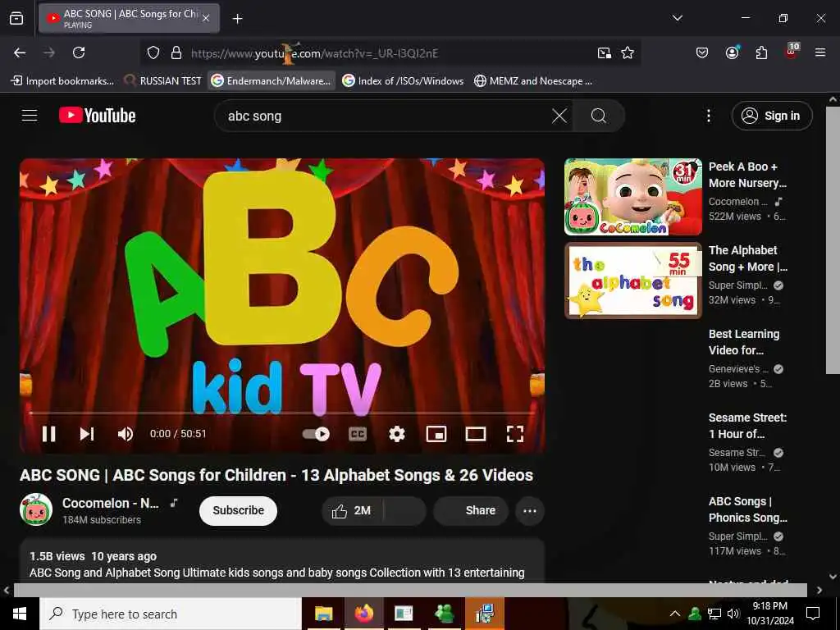Open uBlock extension icon with badge 10
This screenshot has width=840, height=630.
pyautogui.click(x=792, y=52)
